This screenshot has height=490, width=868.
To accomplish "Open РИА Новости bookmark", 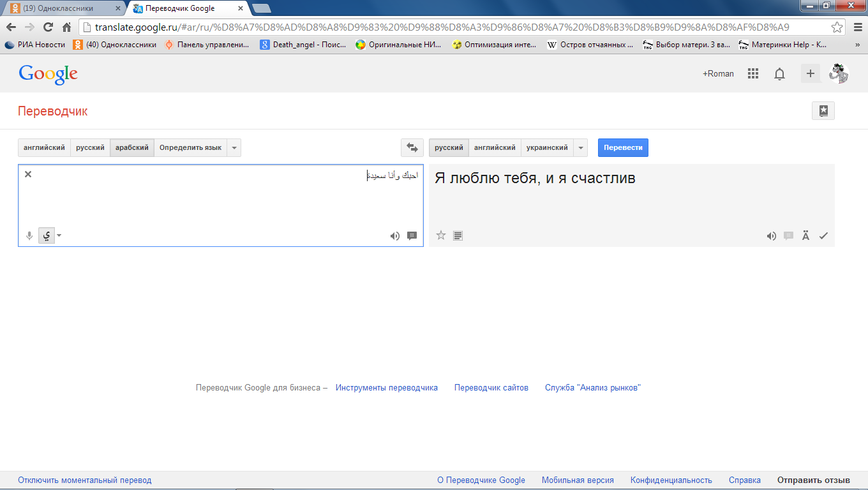I will pyautogui.click(x=35, y=45).
